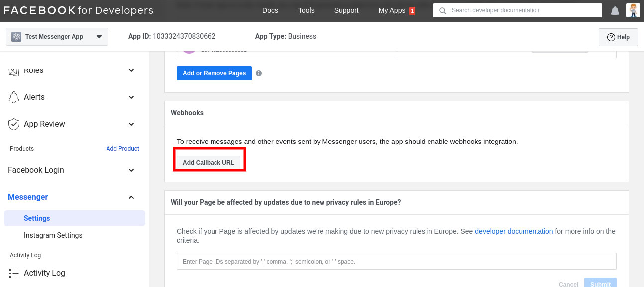Click the Messenger sidebar heading
This screenshot has width=644, height=287.
coord(28,197)
